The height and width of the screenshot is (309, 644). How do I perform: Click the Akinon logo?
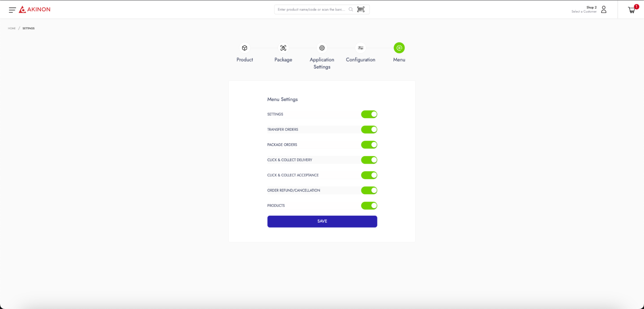coord(35,9)
